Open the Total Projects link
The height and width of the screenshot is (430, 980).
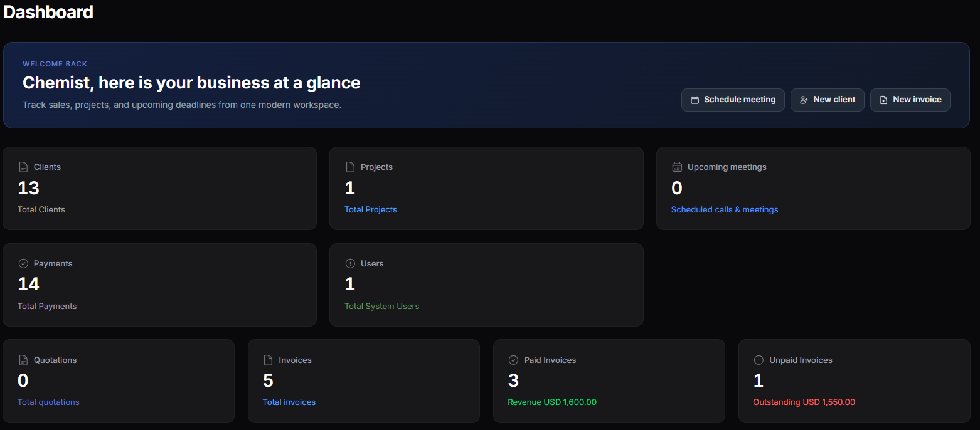[x=371, y=209]
